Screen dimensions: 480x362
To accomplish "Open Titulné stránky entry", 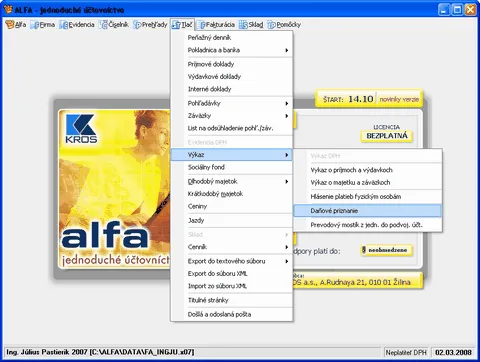I will (x=232, y=300).
